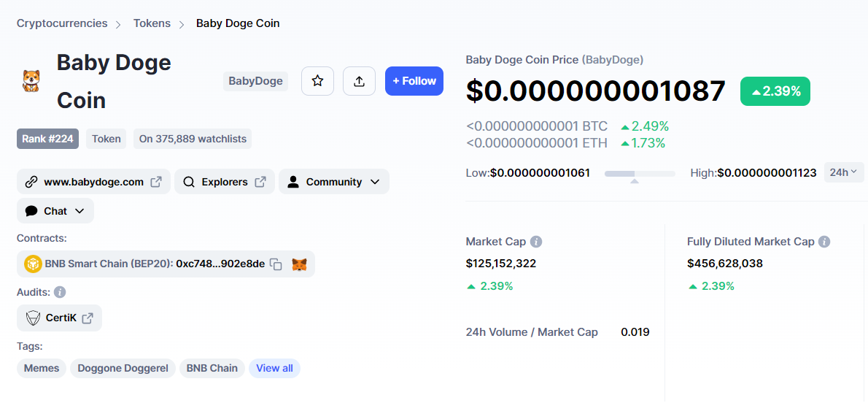Click Baby Doge Coin breadcrumb
This screenshot has width=868, height=414.
[238, 23]
